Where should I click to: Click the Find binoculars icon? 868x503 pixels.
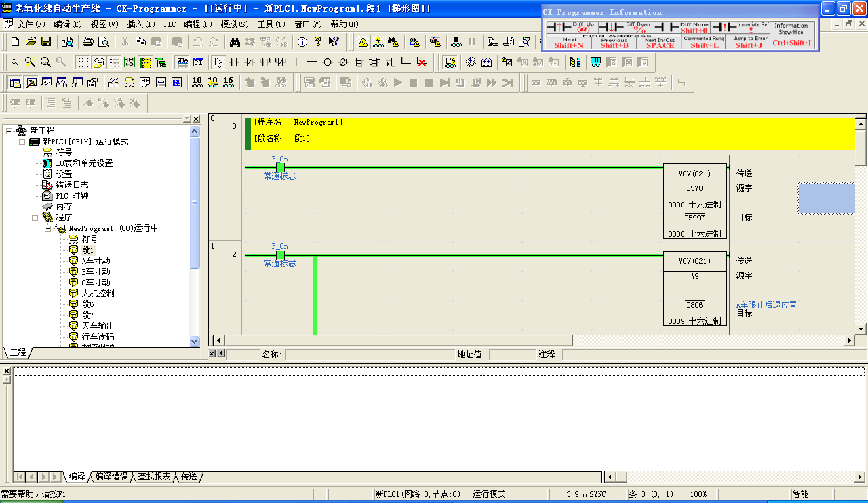[235, 41]
